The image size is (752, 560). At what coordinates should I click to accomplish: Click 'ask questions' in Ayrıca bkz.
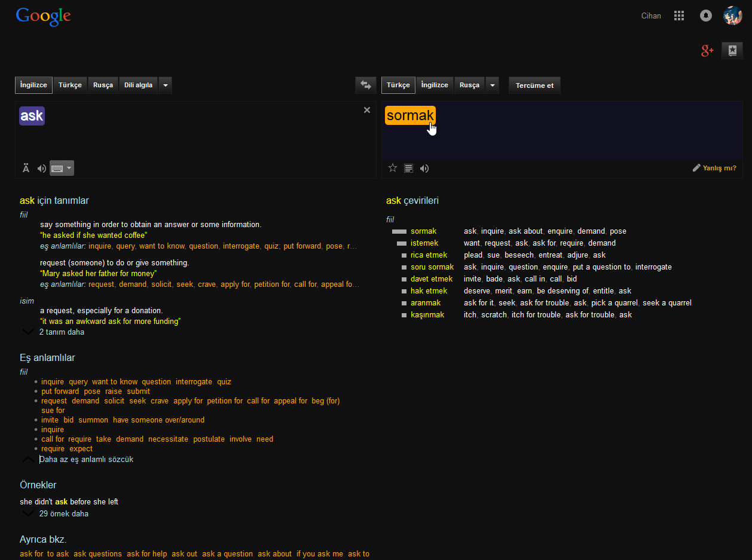pos(97,554)
